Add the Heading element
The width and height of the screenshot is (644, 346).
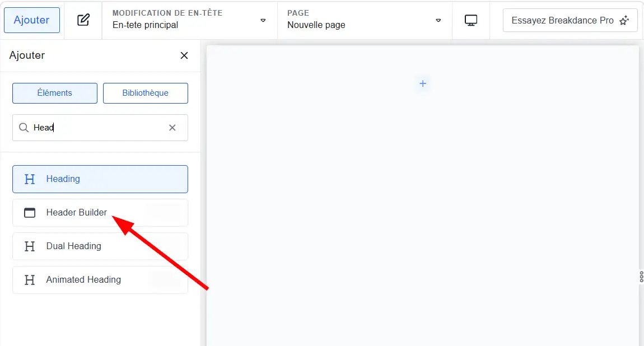tap(100, 179)
